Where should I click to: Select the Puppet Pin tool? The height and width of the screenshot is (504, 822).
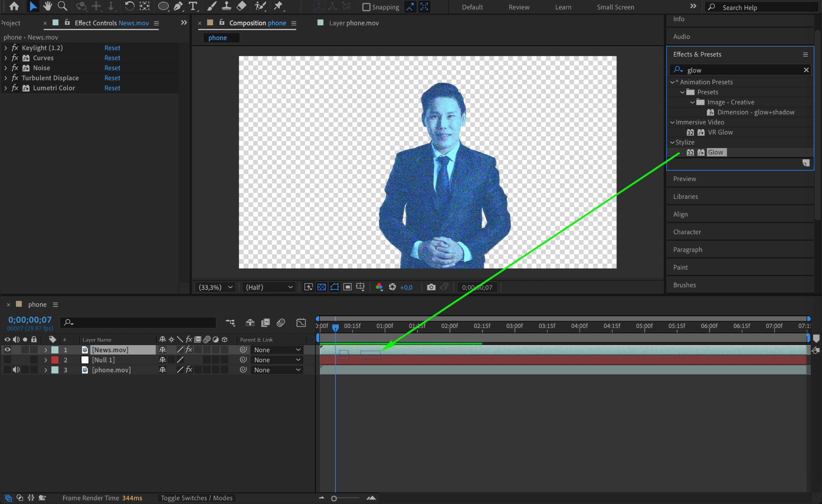[x=278, y=6]
